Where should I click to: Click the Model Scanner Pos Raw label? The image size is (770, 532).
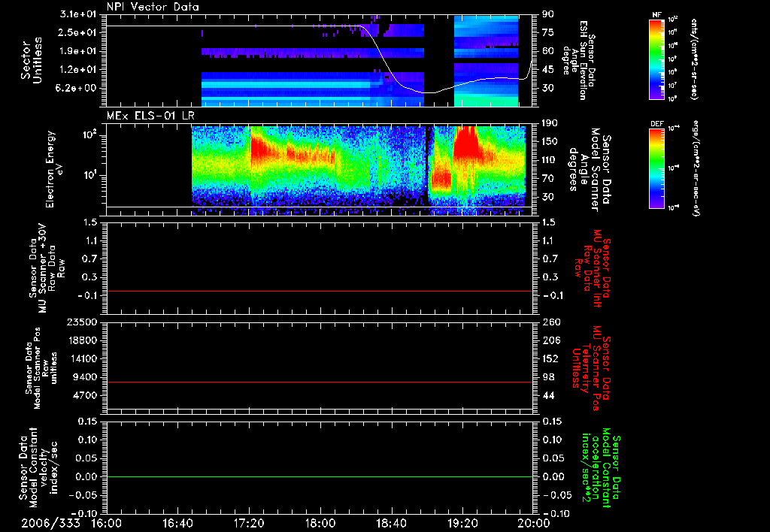click(x=41, y=368)
